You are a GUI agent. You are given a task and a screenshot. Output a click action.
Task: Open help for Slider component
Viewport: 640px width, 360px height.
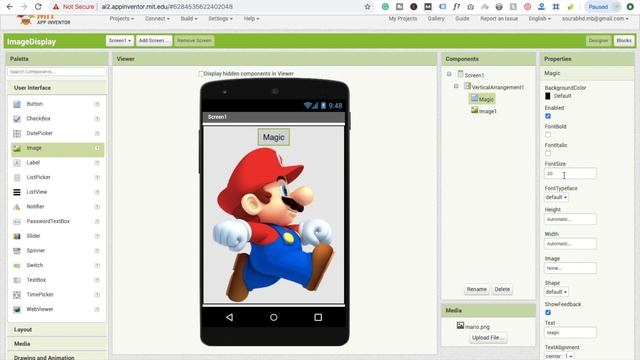coord(97,236)
